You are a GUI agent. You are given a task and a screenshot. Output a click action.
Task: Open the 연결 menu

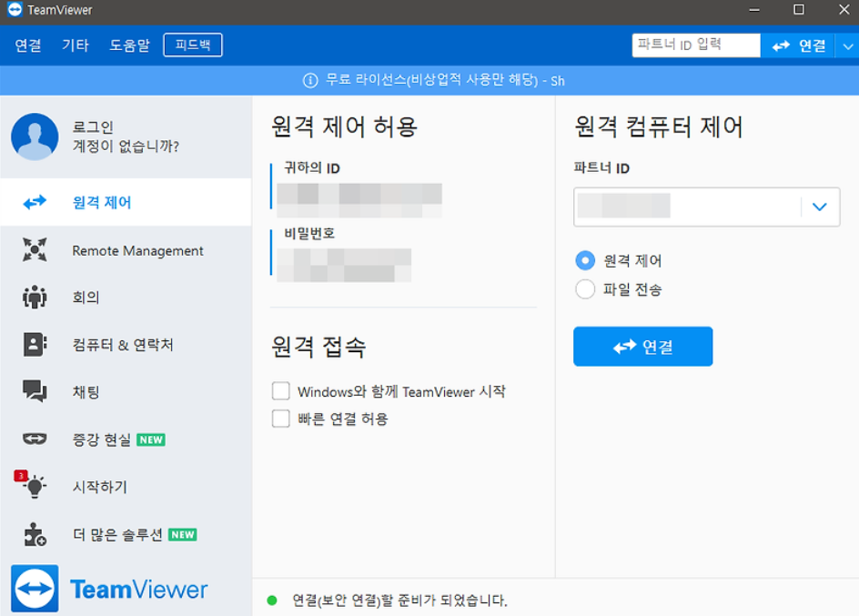[28, 45]
